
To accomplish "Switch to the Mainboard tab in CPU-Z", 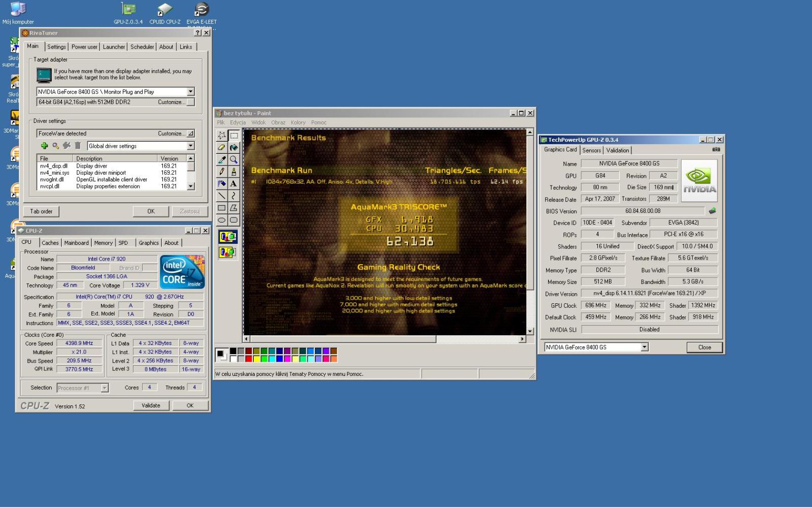I will click(x=77, y=243).
